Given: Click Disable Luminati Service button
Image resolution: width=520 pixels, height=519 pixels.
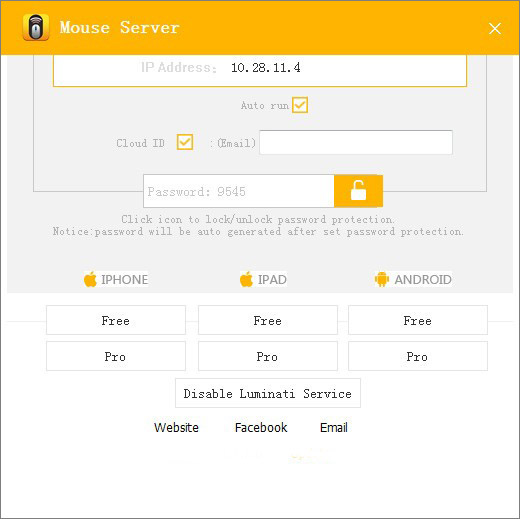Looking at the screenshot, I should (x=268, y=393).
